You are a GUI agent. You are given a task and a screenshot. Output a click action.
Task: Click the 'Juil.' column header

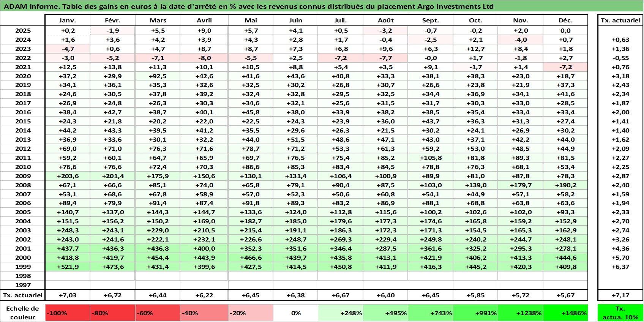click(341, 21)
